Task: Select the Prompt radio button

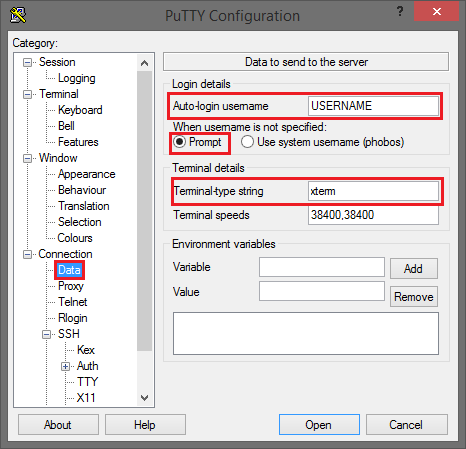Action: pos(179,142)
